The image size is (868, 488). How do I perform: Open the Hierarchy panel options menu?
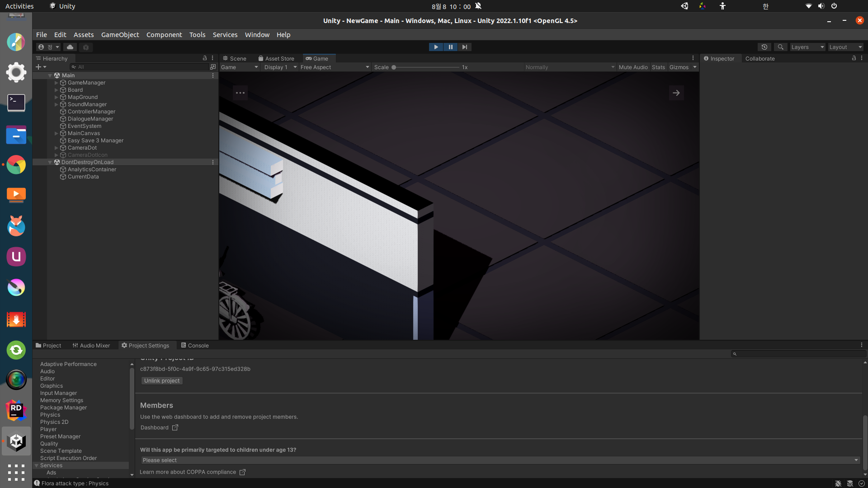212,58
